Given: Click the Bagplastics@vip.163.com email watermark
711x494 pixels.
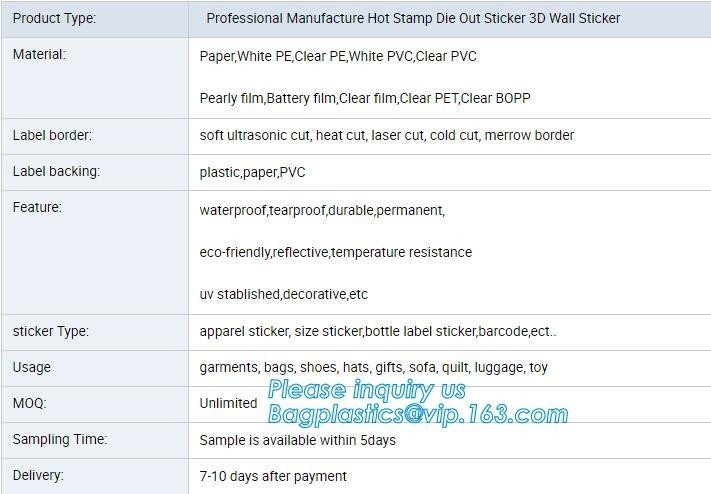Looking at the screenshot, I should point(418,413).
